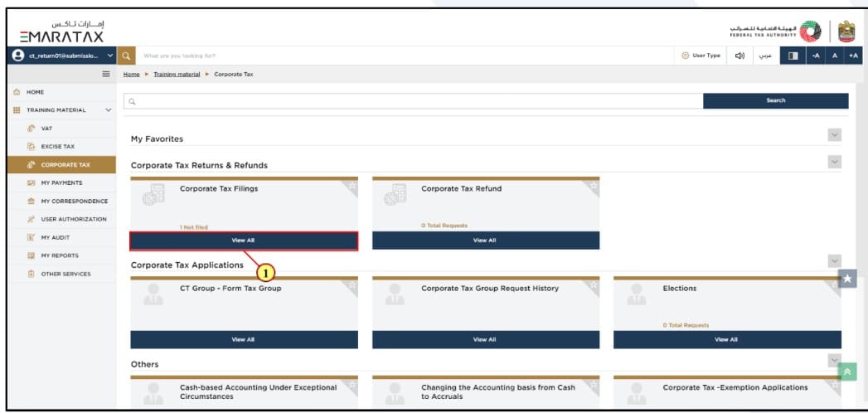Click the User Type button
This screenshot has width=868, height=413.
(x=701, y=56)
